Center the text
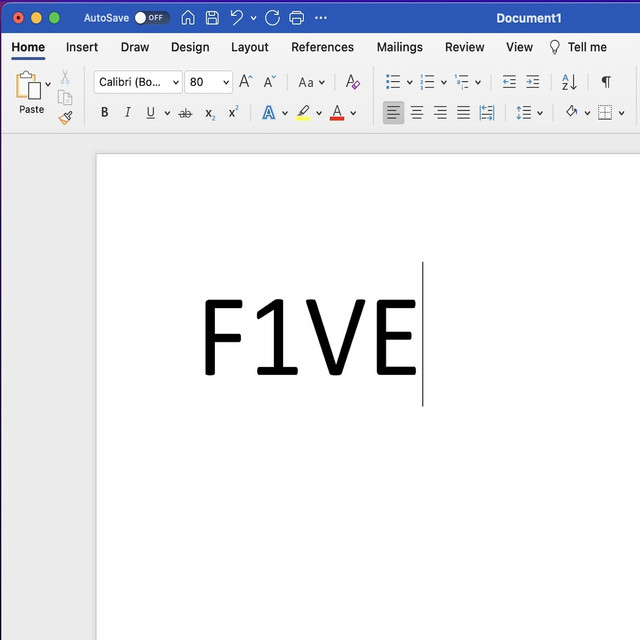640x640 pixels. [x=417, y=113]
